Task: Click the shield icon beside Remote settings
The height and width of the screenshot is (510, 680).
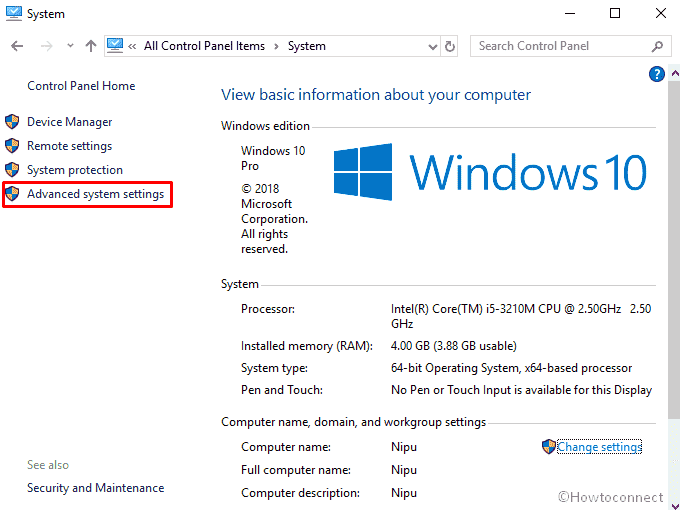Action: tap(12, 146)
